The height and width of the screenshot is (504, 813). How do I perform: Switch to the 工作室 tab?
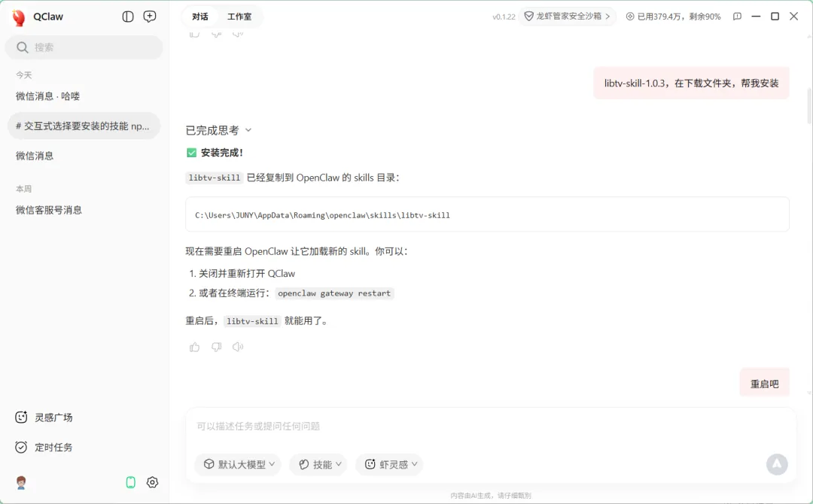[x=239, y=17]
